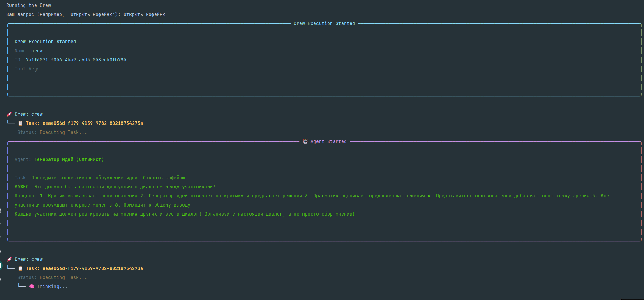Click the line beginning with Процесс:
Viewport: 644px width, 300px height.
click(x=312, y=196)
